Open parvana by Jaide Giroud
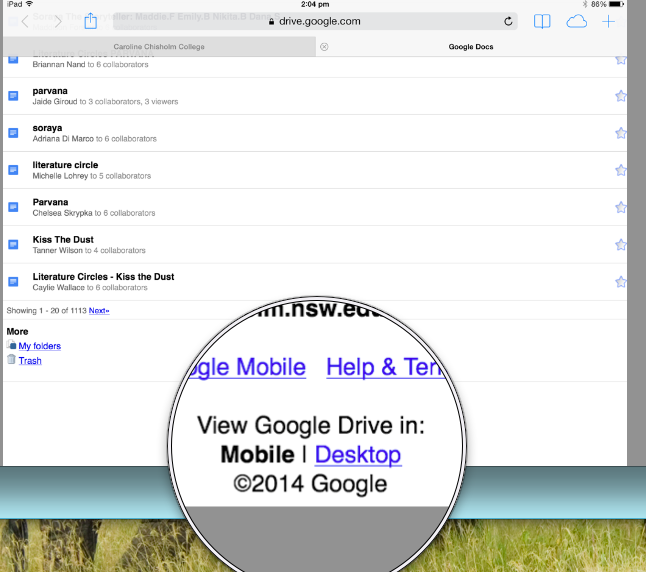Image resolution: width=646 pixels, height=572 pixels. pos(50,91)
